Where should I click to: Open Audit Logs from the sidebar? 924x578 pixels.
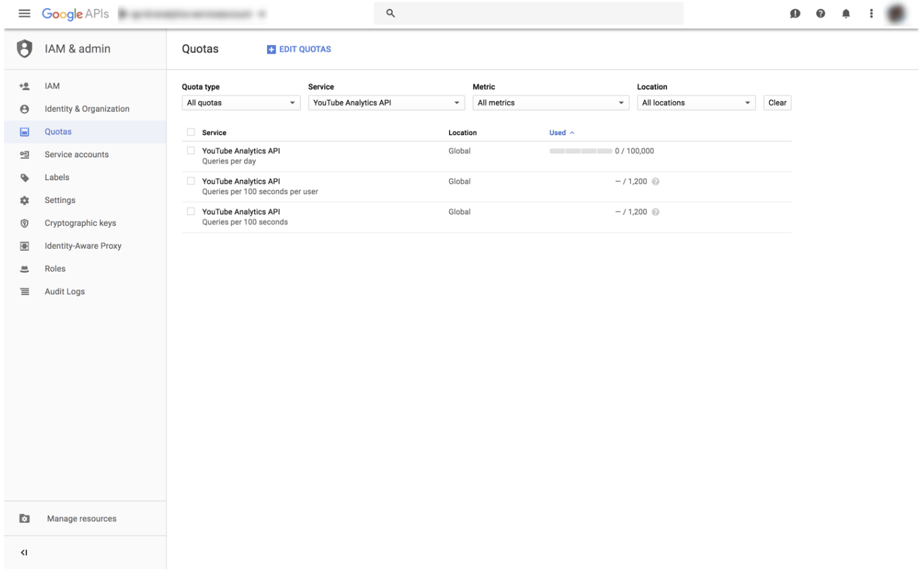click(x=65, y=292)
